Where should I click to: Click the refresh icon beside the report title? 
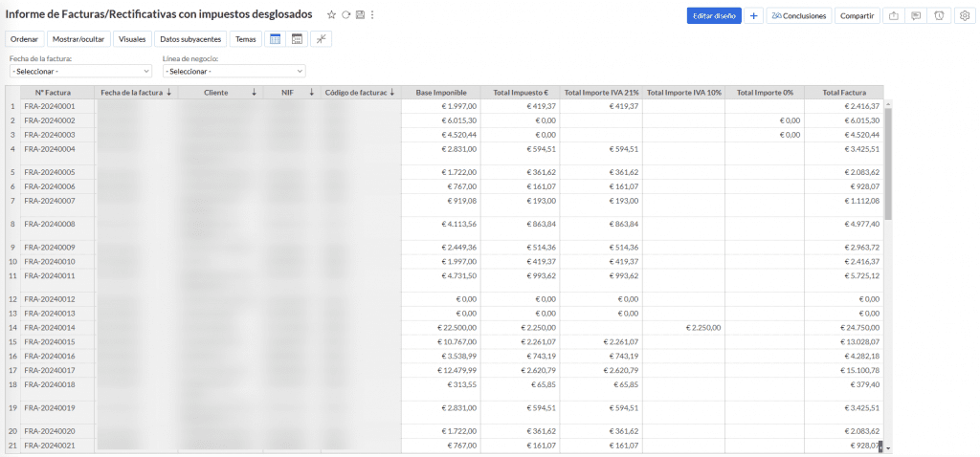tap(345, 15)
